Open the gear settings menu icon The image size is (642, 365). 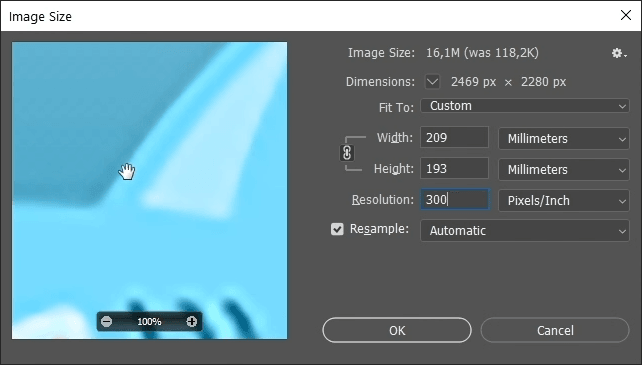[619, 53]
